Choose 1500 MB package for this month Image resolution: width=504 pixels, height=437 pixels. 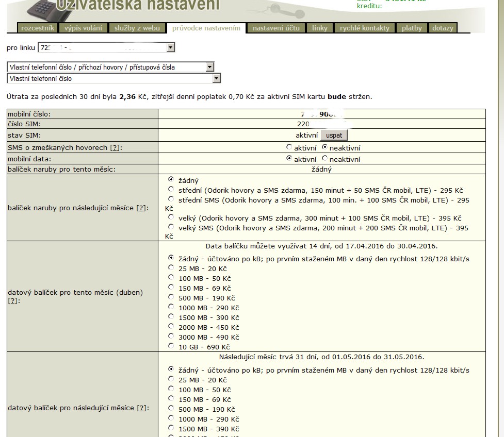click(171, 316)
